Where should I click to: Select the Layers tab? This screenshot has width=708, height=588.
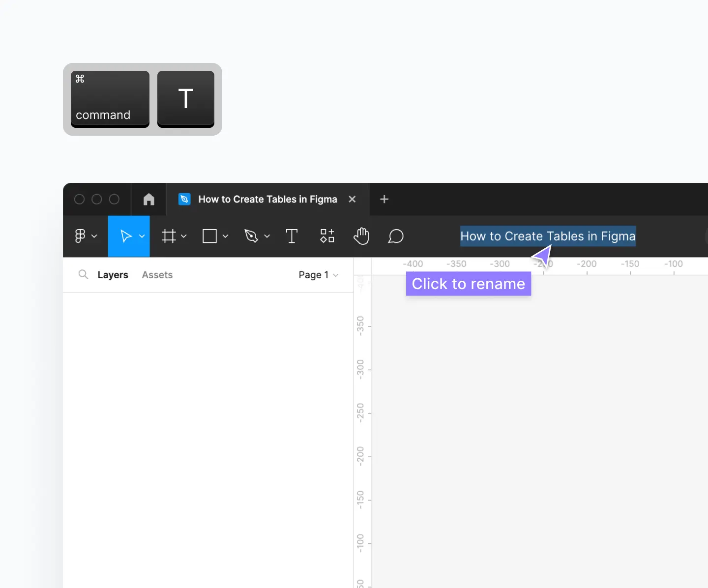click(113, 274)
